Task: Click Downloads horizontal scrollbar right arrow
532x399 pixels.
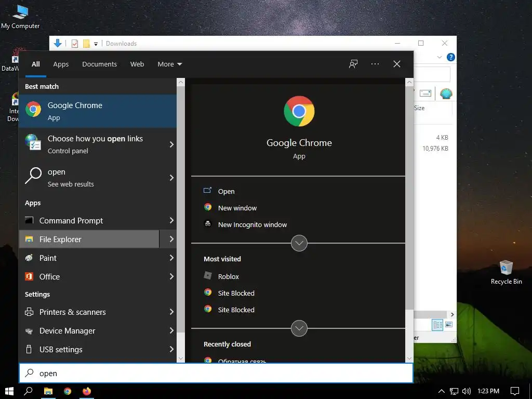Action: [x=452, y=314]
